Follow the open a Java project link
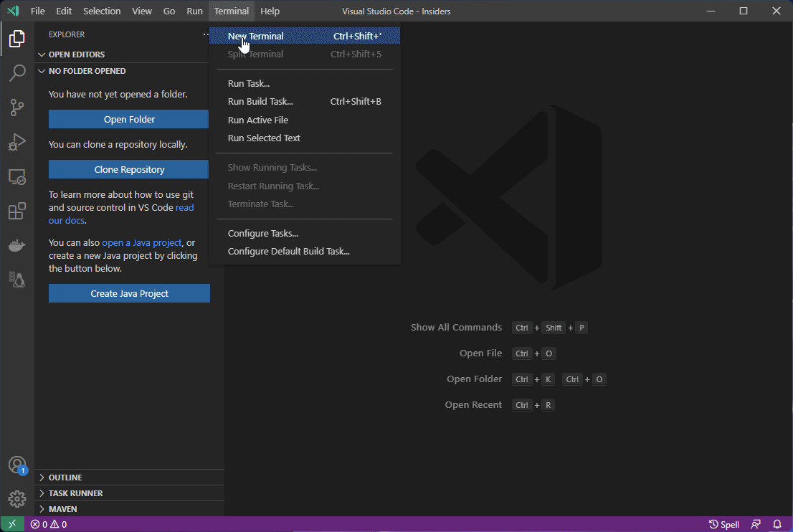Screen dimensions: 793x532 141,242
